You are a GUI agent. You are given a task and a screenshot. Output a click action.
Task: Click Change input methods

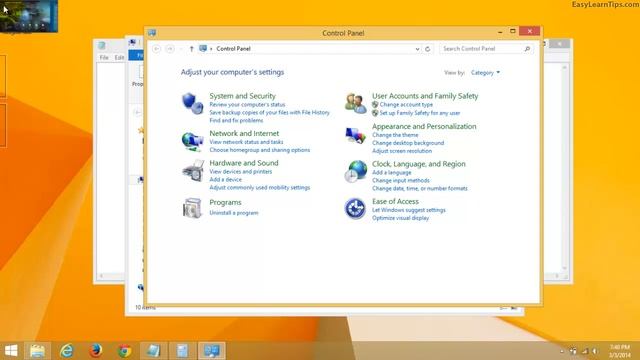(x=400, y=180)
